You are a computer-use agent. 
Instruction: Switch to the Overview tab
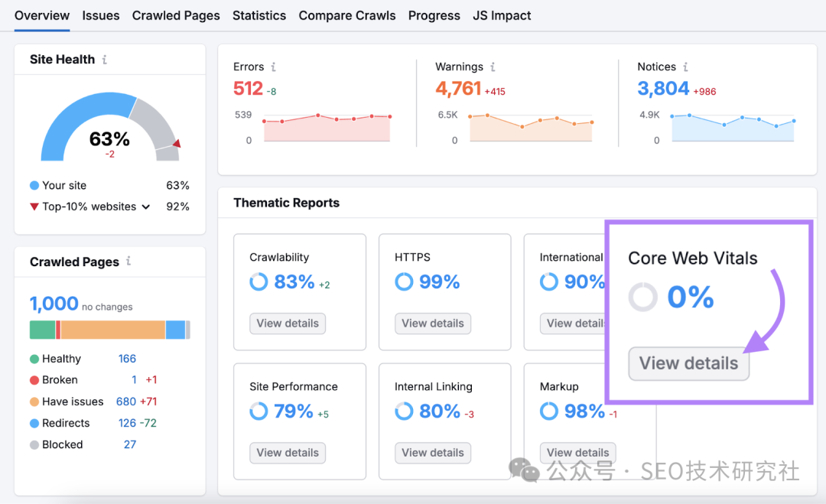pyautogui.click(x=42, y=16)
